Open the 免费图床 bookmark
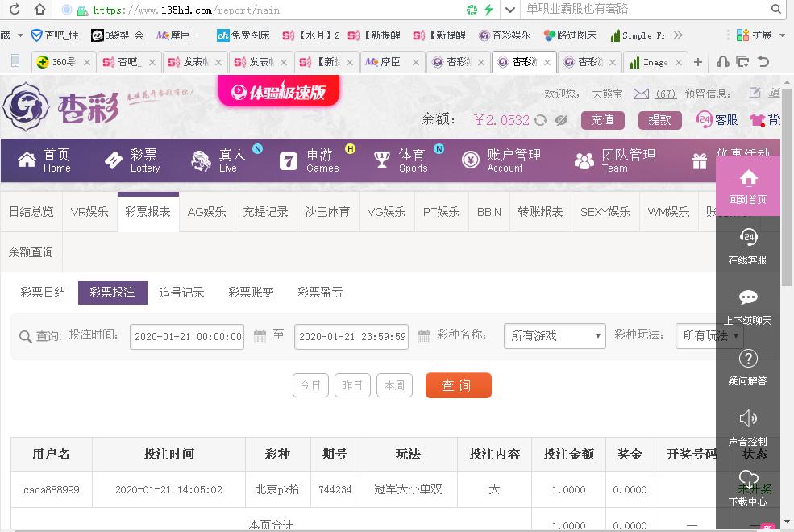The image size is (794, 532). pyautogui.click(x=243, y=35)
